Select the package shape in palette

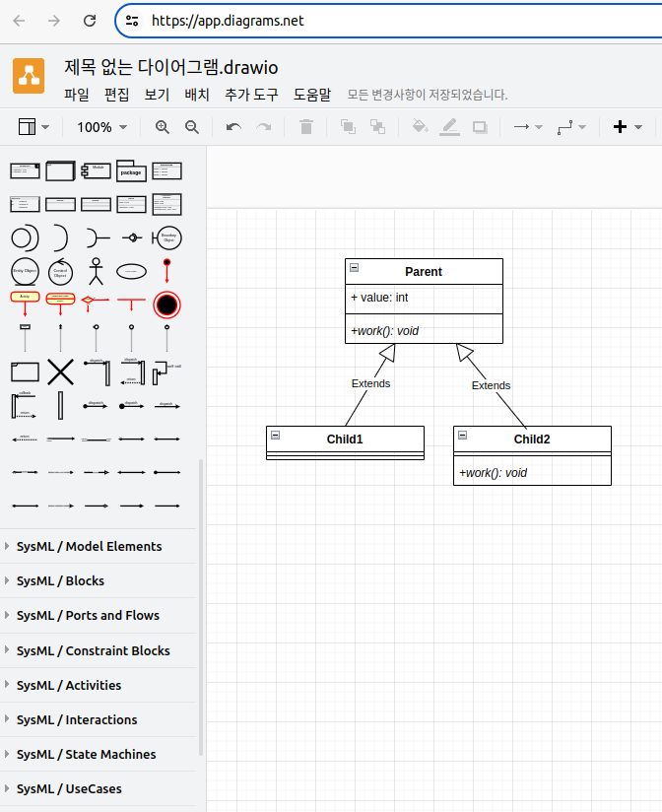click(x=131, y=170)
